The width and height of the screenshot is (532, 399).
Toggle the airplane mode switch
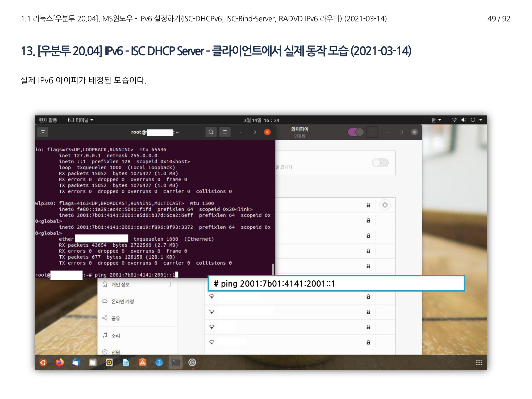tap(380, 163)
